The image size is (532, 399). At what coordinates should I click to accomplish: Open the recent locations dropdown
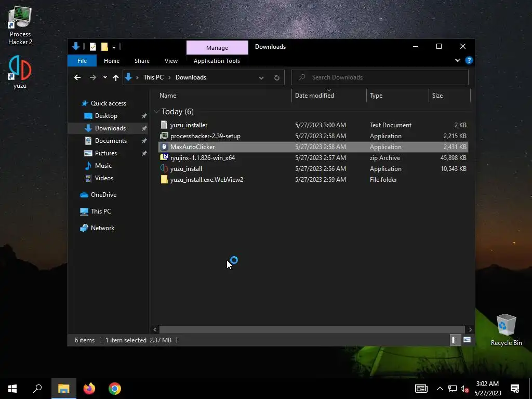click(x=105, y=77)
